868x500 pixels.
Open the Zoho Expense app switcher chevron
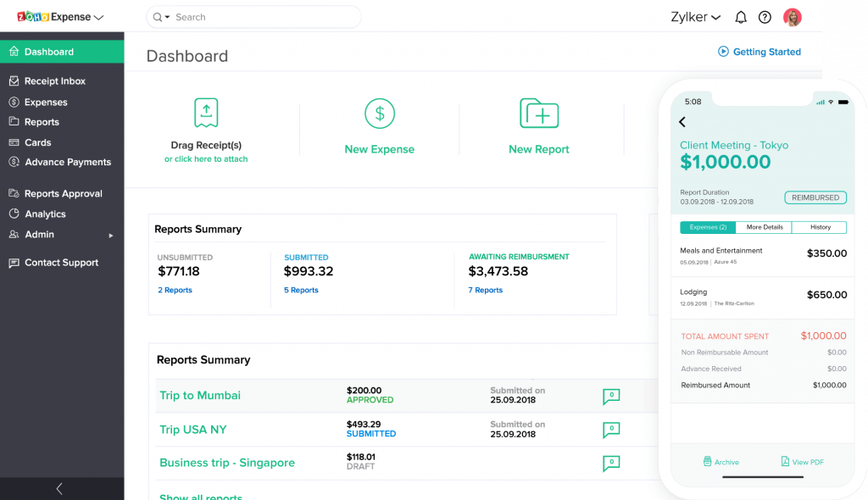point(98,18)
